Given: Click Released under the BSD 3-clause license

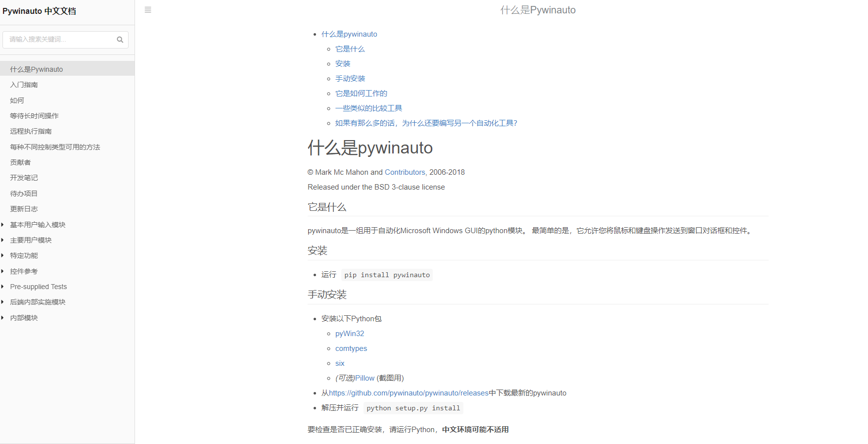Looking at the screenshot, I should point(376,187).
